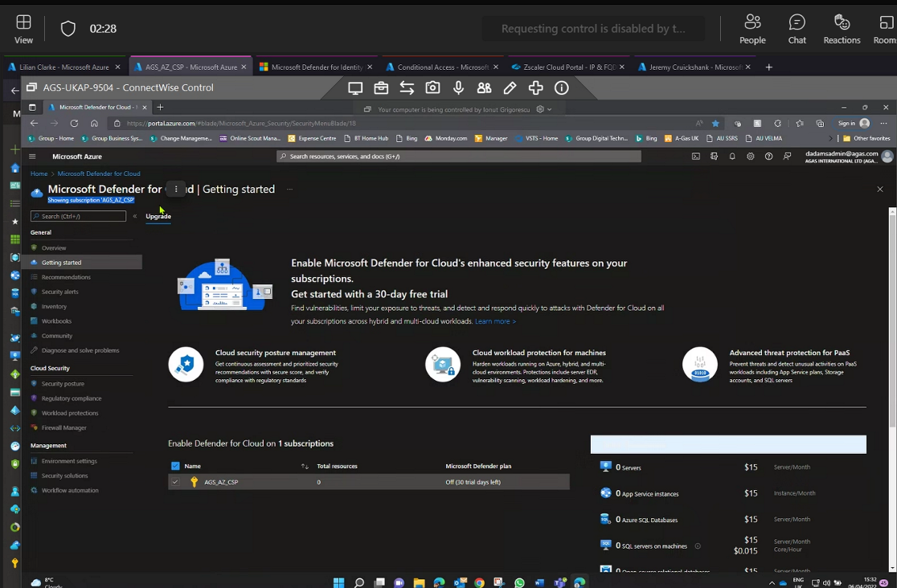Screen dimensions: 897x588
Task: Open the ellipsis menu next to Getting started
Action: (289, 190)
